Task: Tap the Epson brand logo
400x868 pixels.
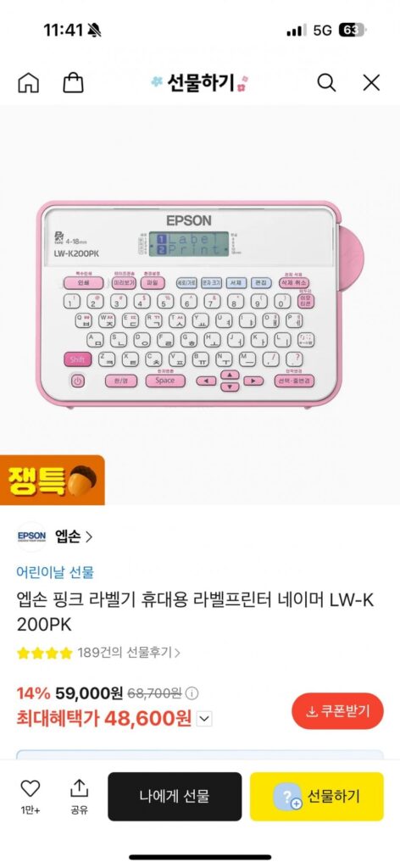Action: pos(31,537)
